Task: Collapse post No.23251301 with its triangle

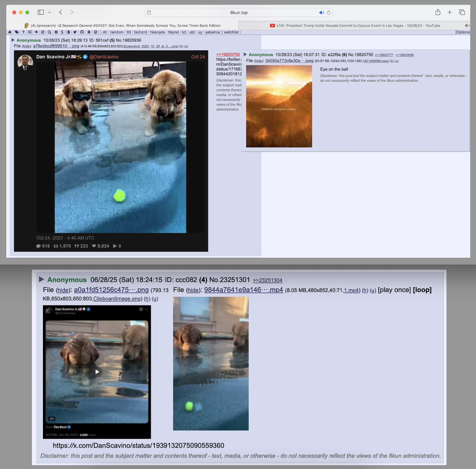Action: click(x=41, y=279)
